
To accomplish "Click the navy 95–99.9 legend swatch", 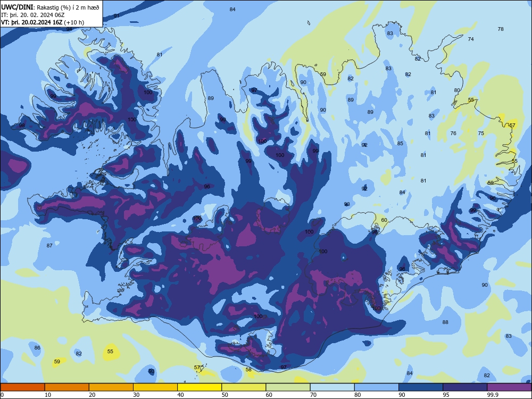I will (x=465, y=387).
